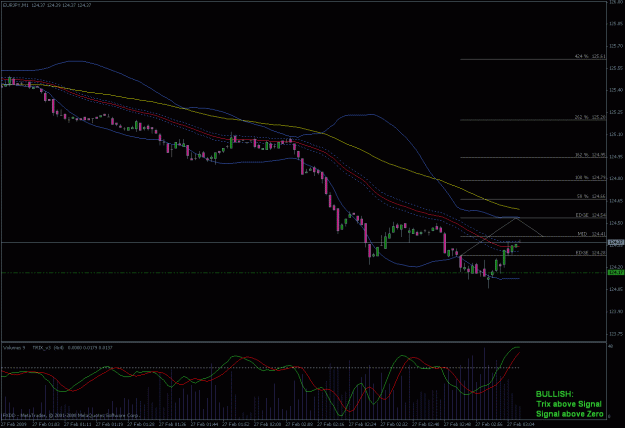Click the Trix above Signal text

[569, 404]
